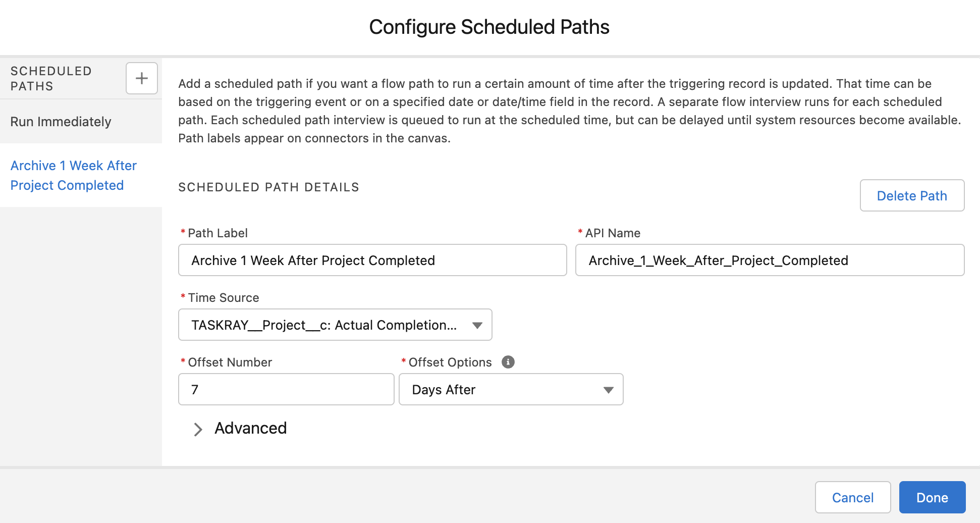Change the offset direction from Days After
The image size is (980, 523).
(x=511, y=389)
